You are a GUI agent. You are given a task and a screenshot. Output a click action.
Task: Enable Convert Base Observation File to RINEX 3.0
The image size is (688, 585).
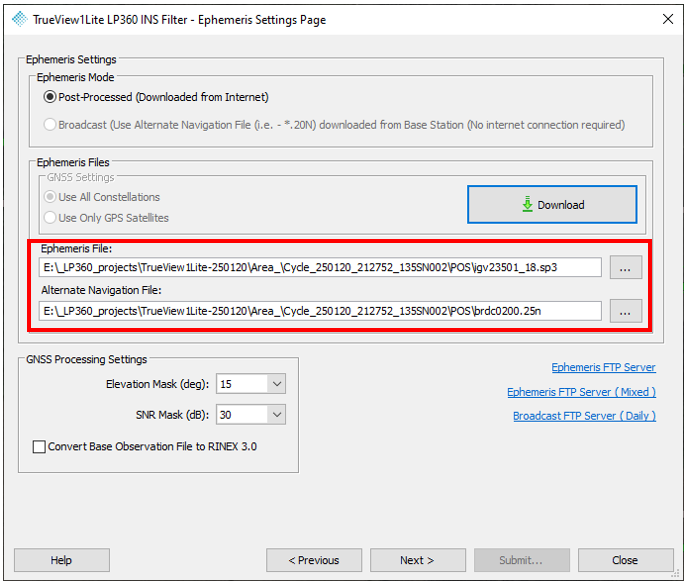(x=39, y=447)
